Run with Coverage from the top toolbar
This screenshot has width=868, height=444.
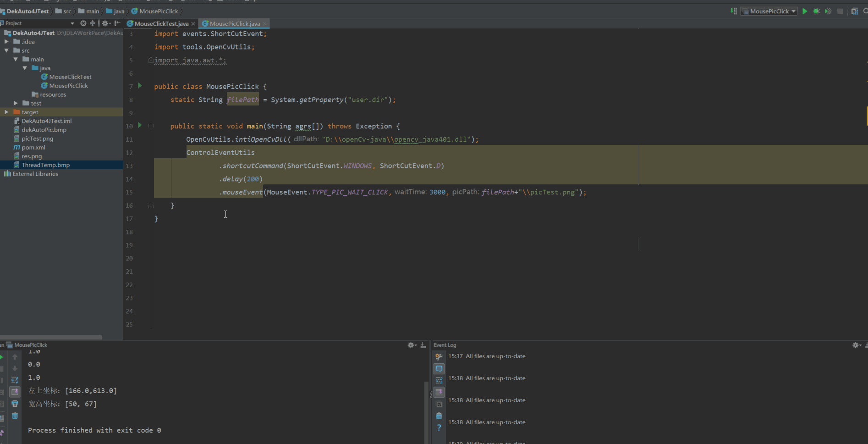(x=828, y=11)
